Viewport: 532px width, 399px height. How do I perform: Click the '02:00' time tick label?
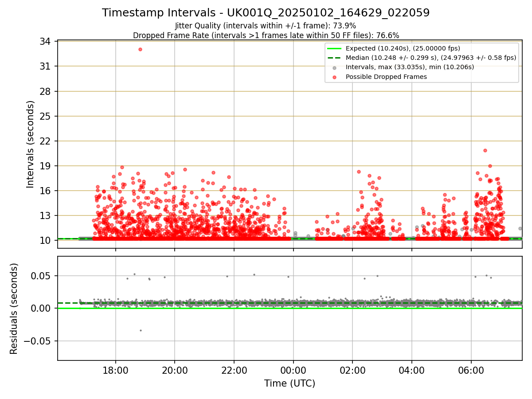352,370
